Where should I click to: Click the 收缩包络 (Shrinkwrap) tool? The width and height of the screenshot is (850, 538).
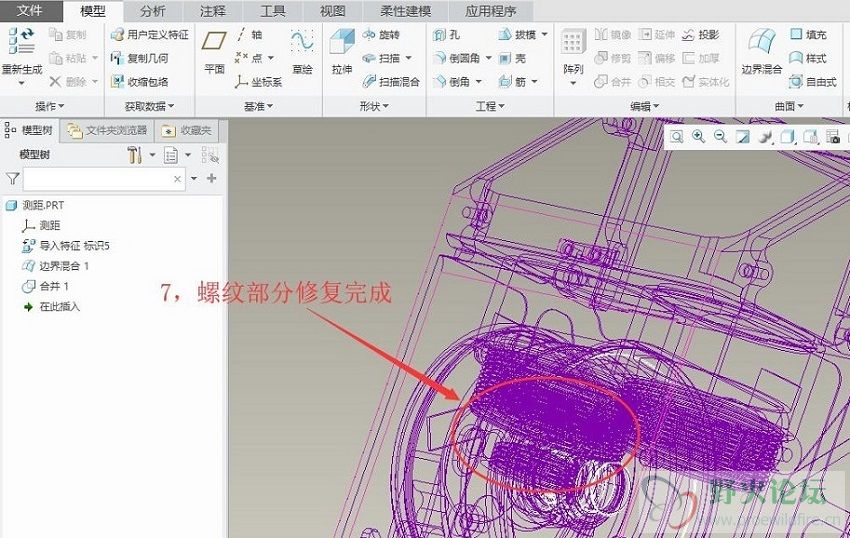tap(139, 82)
